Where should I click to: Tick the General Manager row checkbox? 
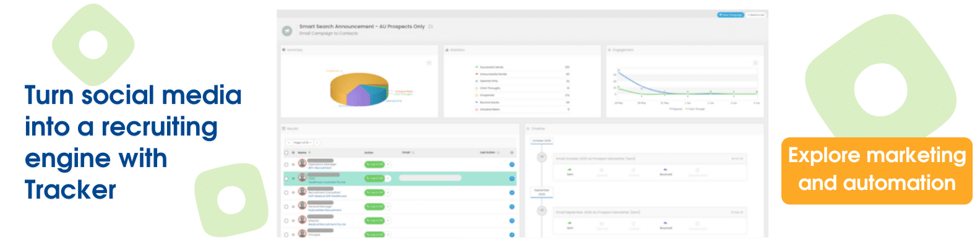(x=286, y=207)
